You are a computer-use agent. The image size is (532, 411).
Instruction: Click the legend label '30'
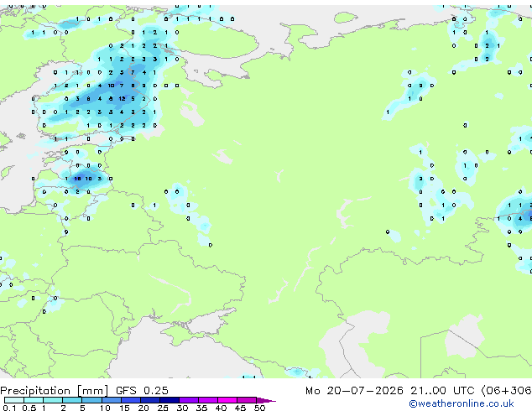(182, 408)
